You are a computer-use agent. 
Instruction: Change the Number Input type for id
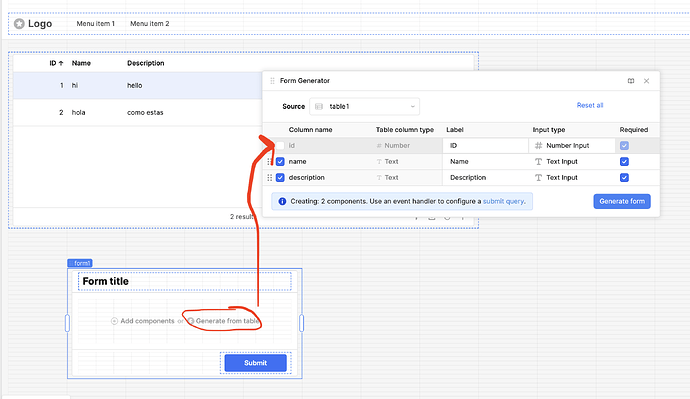coord(572,146)
